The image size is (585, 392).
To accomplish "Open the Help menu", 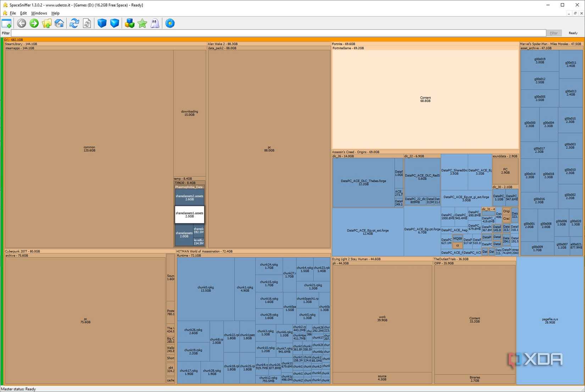I will 55,13.
